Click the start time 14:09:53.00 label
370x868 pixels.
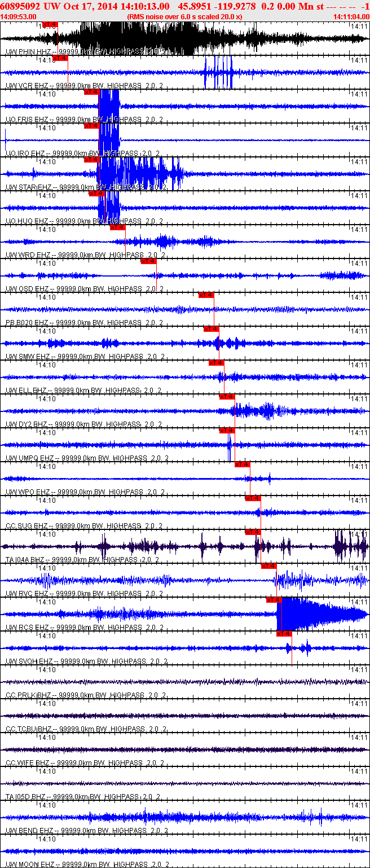point(19,17)
